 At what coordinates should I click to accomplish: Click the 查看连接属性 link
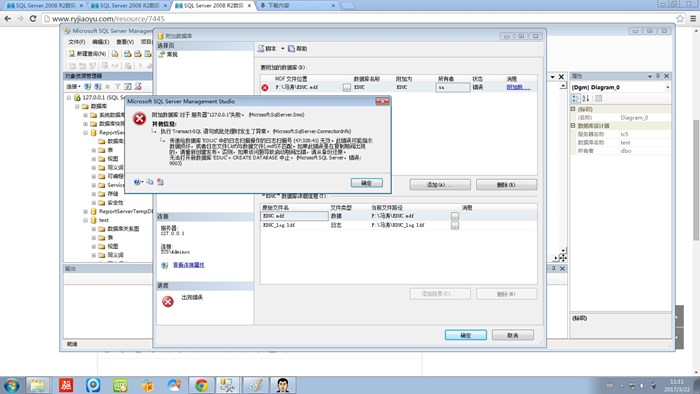point(188,265)
